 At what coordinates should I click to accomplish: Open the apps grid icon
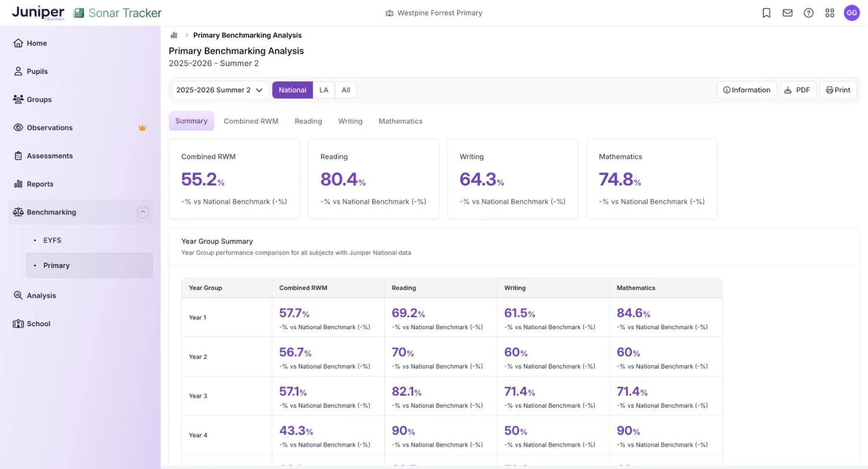tap(830, 13)
